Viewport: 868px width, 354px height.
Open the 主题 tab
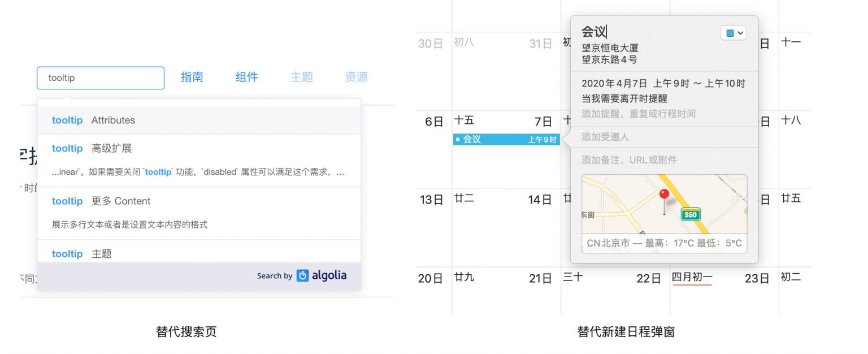pyautogui.click(x=302, y=77)
